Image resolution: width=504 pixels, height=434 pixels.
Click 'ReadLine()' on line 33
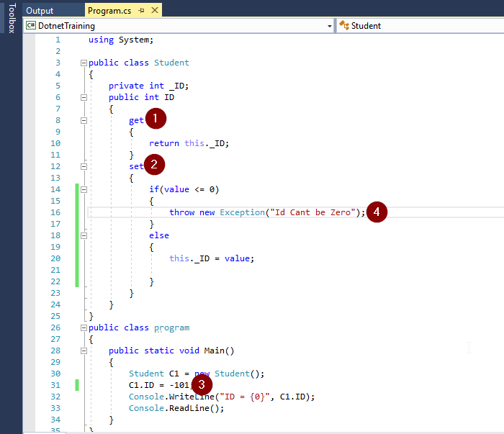pyautogui.click(x=194, y=408)
